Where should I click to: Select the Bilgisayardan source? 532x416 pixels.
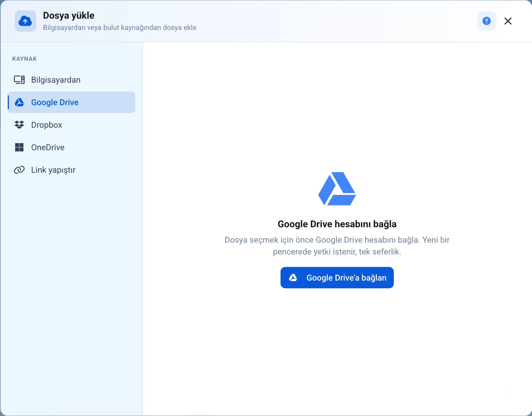(x=71, y=80)
